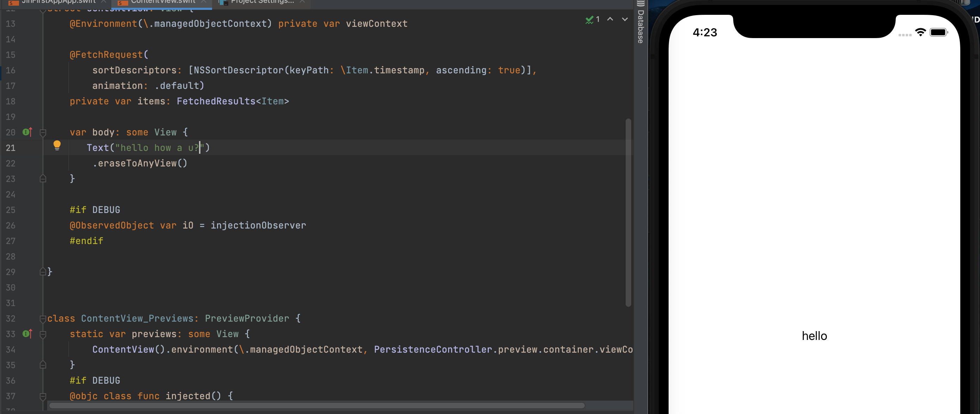Image resolution: width=980 pixels, height=414 pixels.
Task: Open the Database tool window
Action: tap(641, 23)
